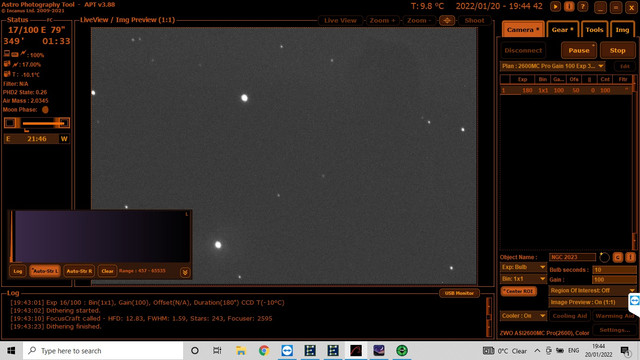Switch to the Gear tab
640x360 pixels.
point(562,30)
